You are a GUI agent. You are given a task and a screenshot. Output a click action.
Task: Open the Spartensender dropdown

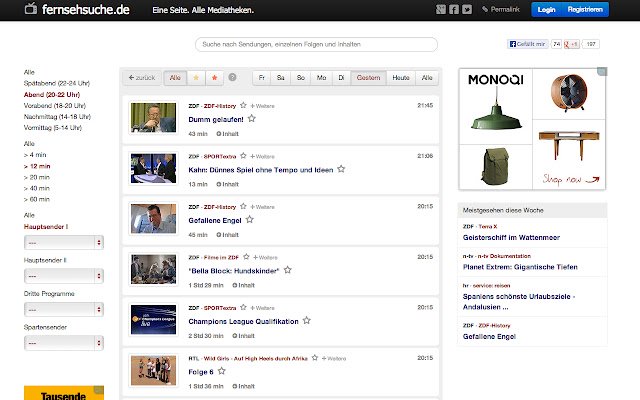[x=64, y=343]
